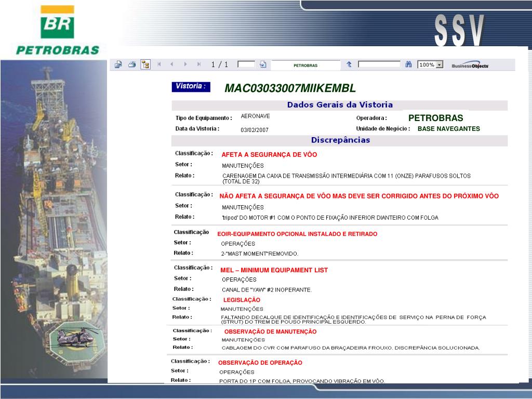The height and width of the screenshot is (399, 532).
Task: Go to next page arrow
Action: point(185,64)
